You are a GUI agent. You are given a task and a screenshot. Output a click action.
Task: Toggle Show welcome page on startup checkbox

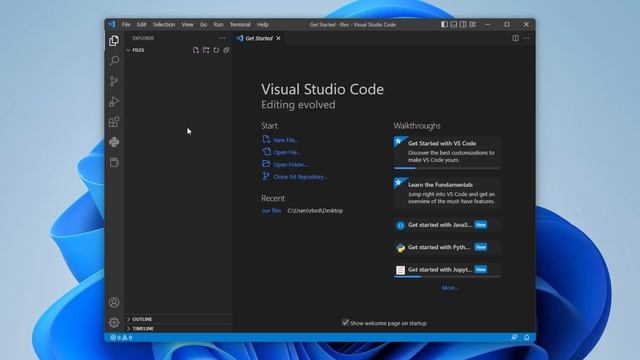click(345, 322)
